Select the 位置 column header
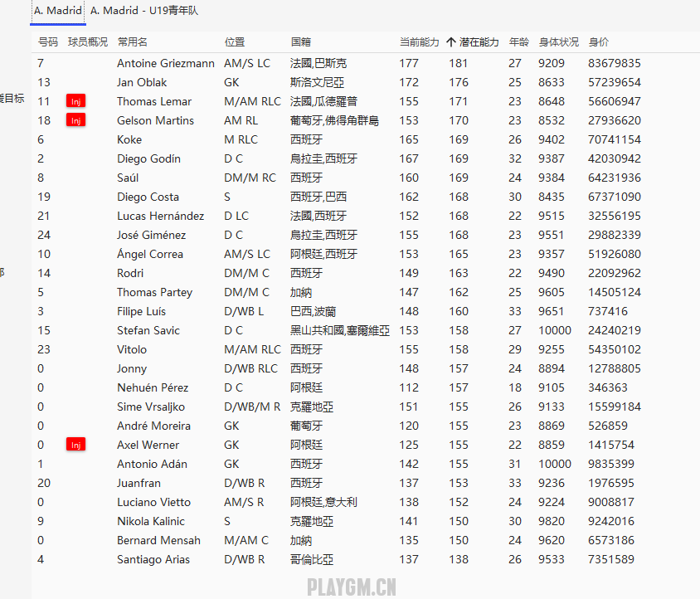Screen dimensions: 700x599 pos(235,41)
